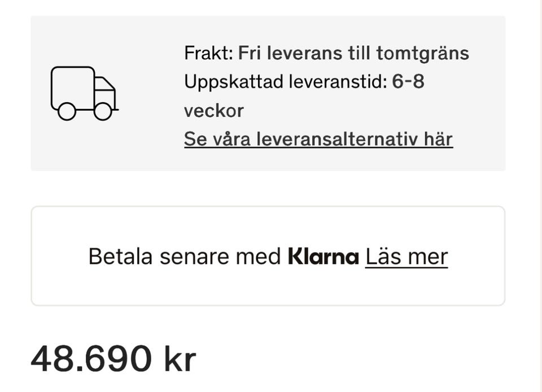The height and width of the screenshot is (392, 542).
Task: Click the word "mer" in Klarna link
Action: click(x=428, y=257)
